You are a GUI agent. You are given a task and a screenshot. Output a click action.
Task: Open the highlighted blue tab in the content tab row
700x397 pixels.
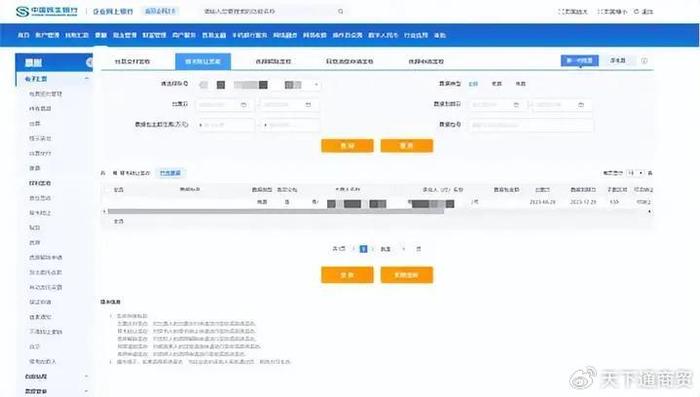(203, 61)
